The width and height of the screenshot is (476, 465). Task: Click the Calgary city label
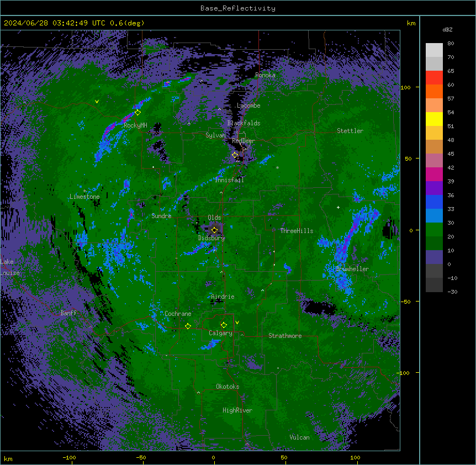coord(221,333)
